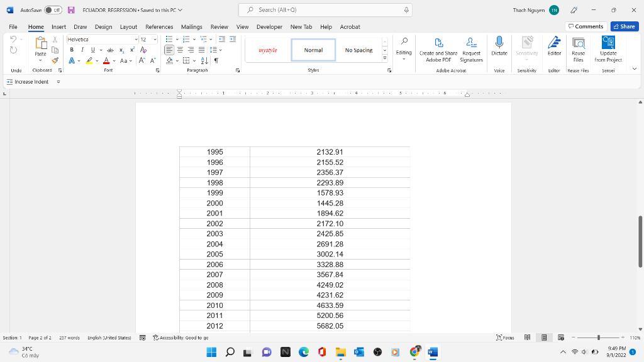The height and width of the screenshot is (362, 644).
Task: Open Comments pane
Action: tap(586, 26)
